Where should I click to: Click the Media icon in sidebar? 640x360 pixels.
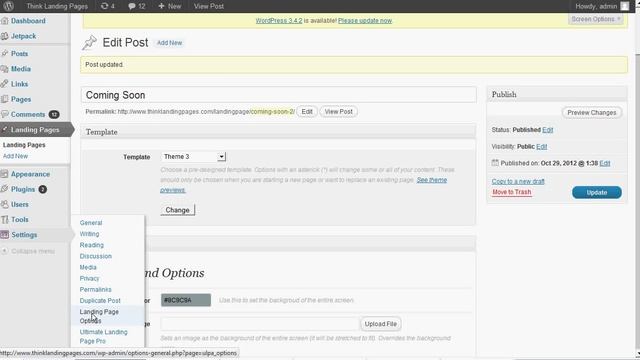coord(5,69)
